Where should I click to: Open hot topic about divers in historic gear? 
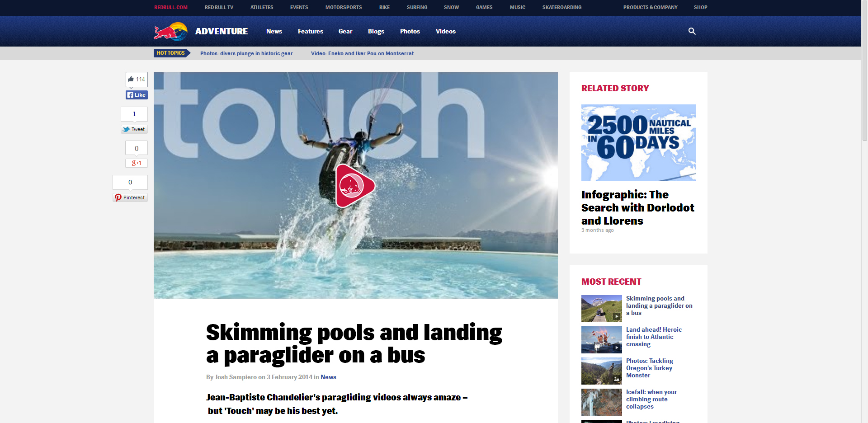click(x=246, y=53)
